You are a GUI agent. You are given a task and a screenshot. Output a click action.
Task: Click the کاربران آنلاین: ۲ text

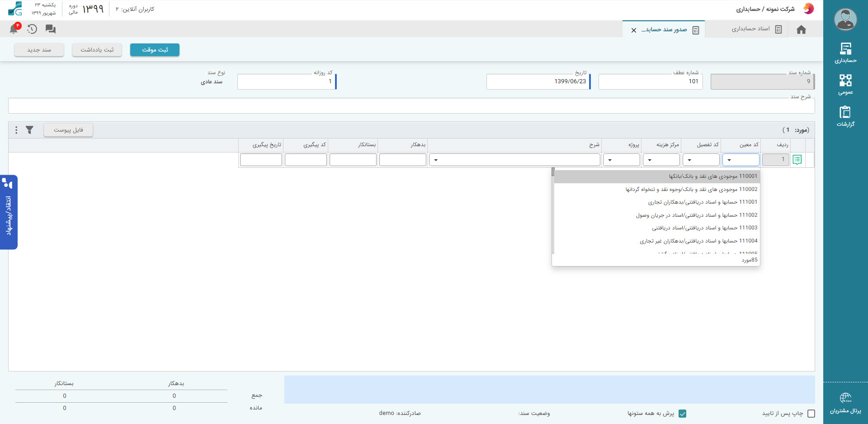pyautogui.click(x=135, y=9)
